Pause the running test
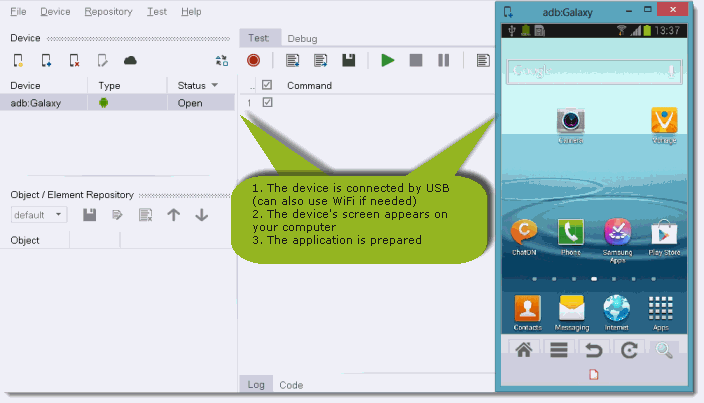Image resolution: width=704 pixels, height=403 pixels. 443,61
